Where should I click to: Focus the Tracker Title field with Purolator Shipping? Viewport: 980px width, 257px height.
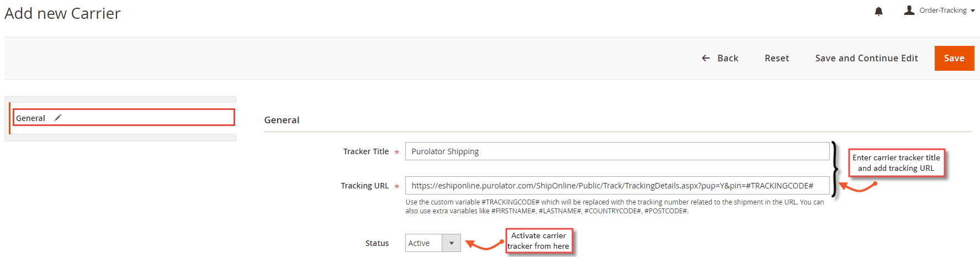(617, 151)
